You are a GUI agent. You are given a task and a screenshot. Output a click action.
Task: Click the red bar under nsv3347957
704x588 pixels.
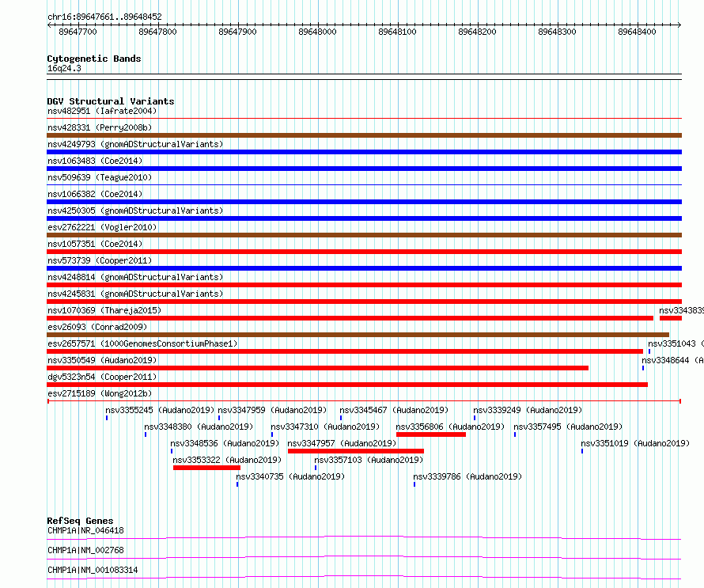pos(356,451)
